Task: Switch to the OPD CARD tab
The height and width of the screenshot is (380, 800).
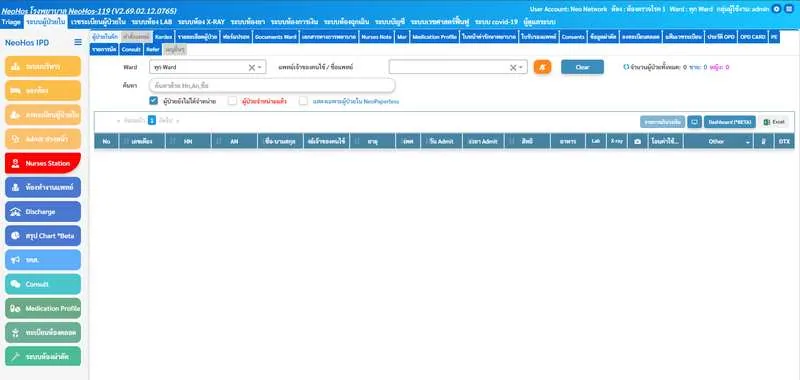Action: click(x=753, y=37)
